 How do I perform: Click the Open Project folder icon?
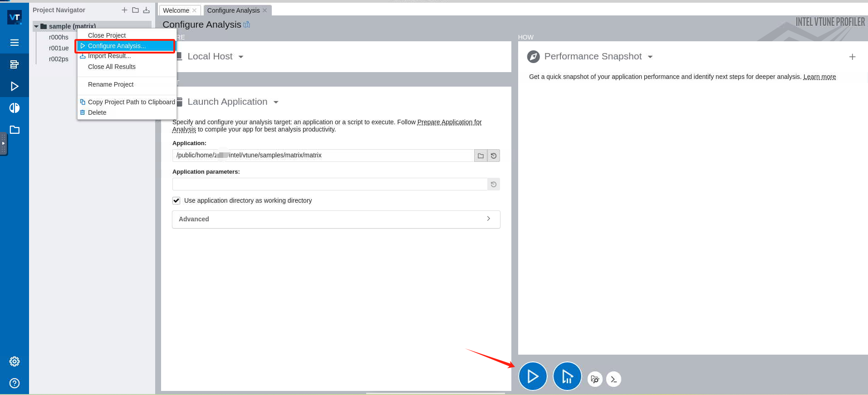pos(135,10)
